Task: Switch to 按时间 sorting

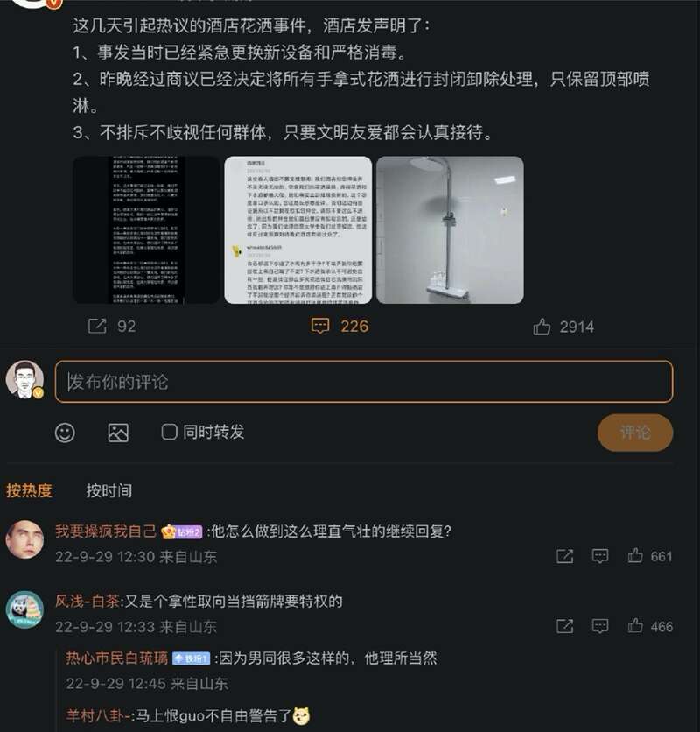Action: tap(108, 490)
